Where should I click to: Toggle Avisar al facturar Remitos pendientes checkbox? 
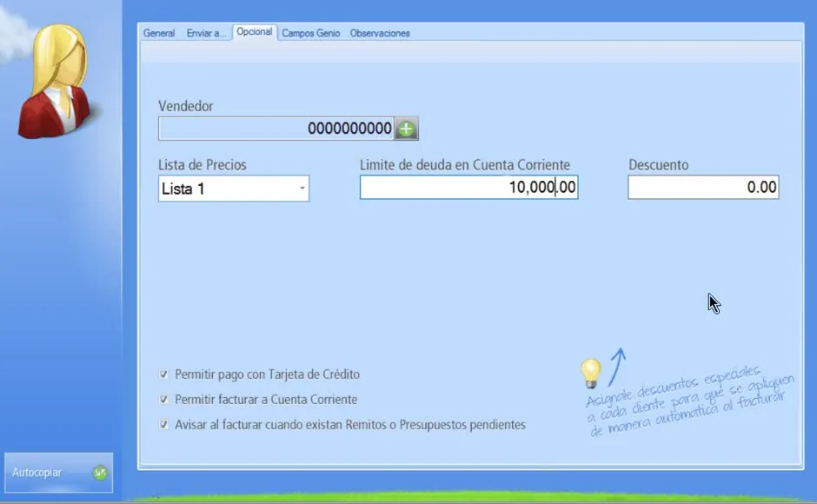(163, 424)
